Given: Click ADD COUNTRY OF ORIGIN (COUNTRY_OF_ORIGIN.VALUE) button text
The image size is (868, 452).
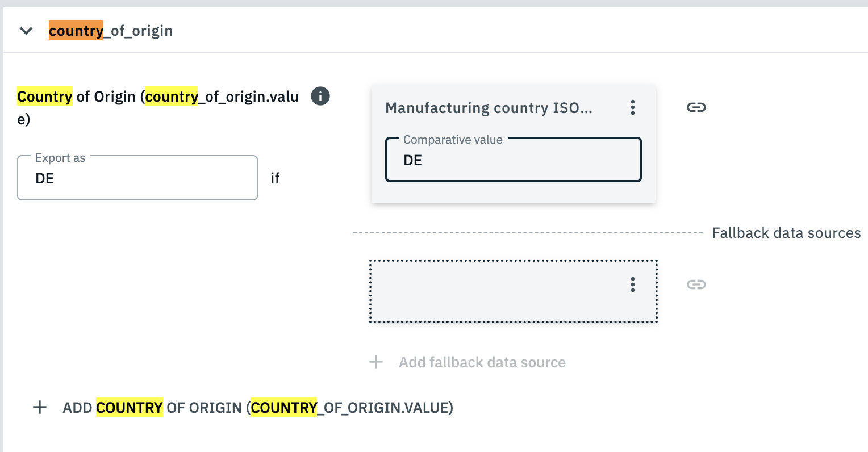Looking at the screenshot, I should pyautogui.click(x=257, y=408).
